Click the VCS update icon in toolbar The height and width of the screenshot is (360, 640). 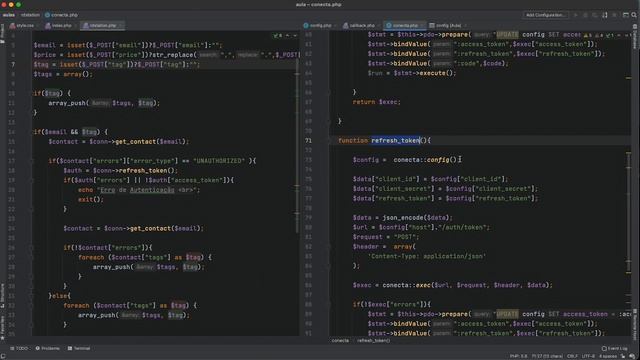click(605, 15)
